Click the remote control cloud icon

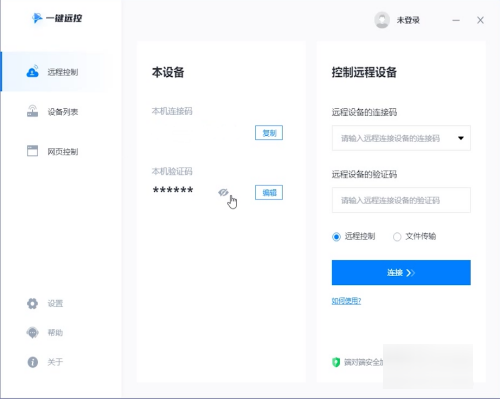point(32,71)
